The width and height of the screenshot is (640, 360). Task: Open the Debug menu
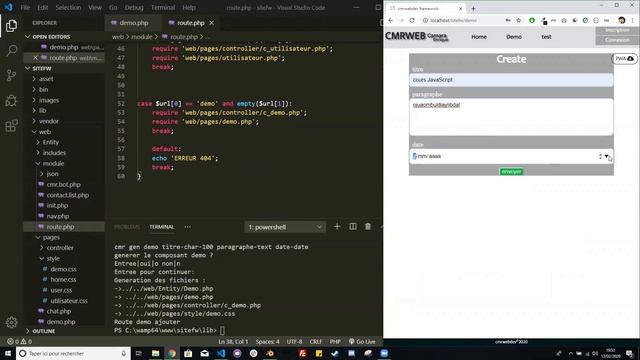(134, 7)
